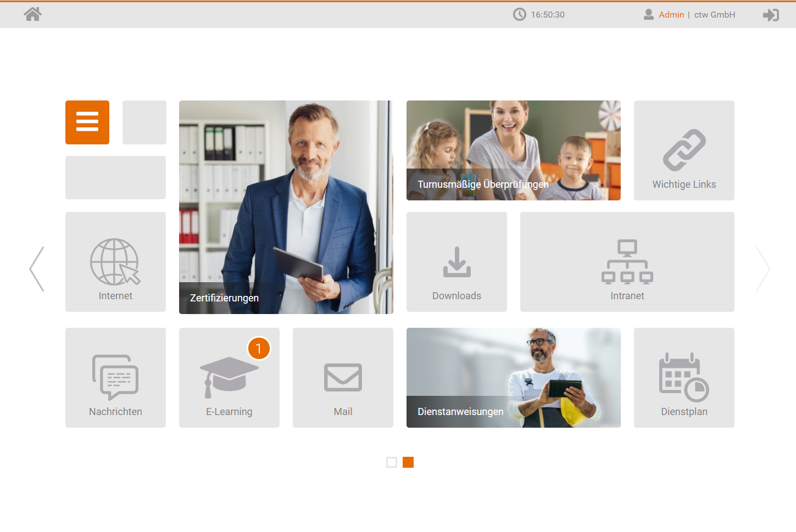The height and width of the screenshot is (532, 796).
Task: Open the Internet globe tile
Action: 115,262
